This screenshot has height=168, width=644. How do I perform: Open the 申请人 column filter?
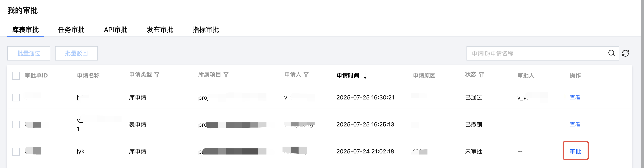pyautogui.click(x=306, y=75)
